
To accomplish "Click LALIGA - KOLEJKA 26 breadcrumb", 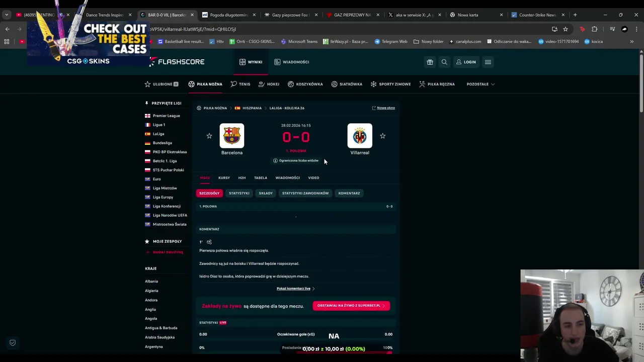I will coord(287,108).
